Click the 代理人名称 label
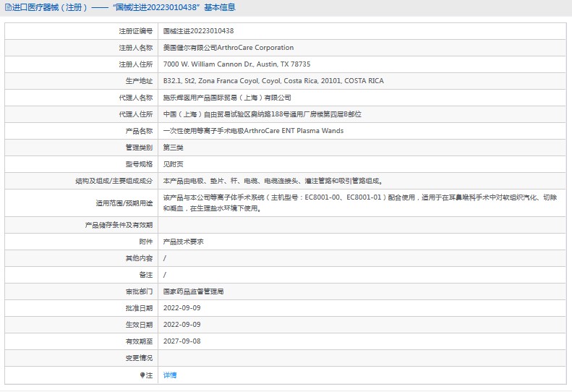Image resolution: width=572 pixels, height=392 pixels. 136,98
